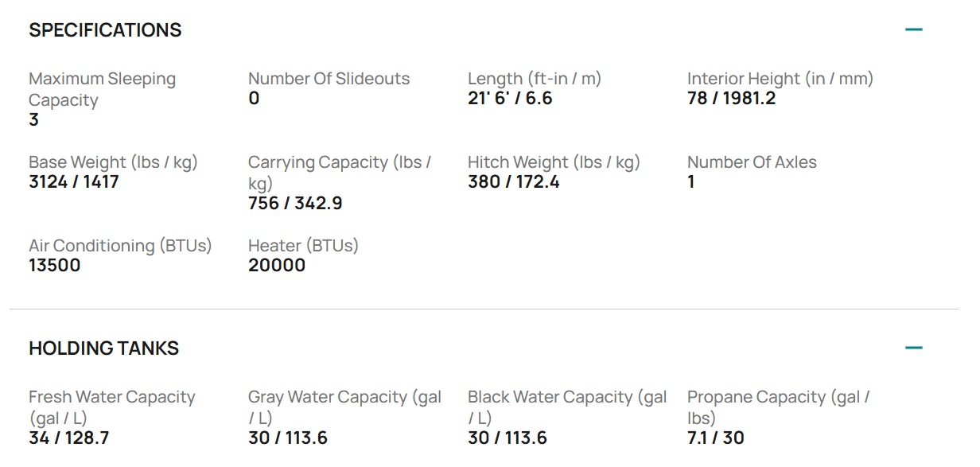980x467 pixels.
Task: Select Fresh Water Capacity value 34 / 128.7
Action: (68, 438)
